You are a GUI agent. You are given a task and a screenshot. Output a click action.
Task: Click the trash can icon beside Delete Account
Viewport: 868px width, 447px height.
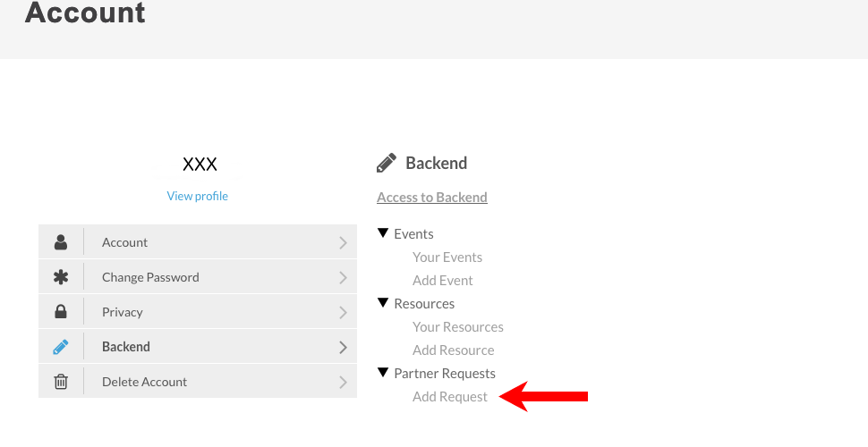tap(61, 382)
